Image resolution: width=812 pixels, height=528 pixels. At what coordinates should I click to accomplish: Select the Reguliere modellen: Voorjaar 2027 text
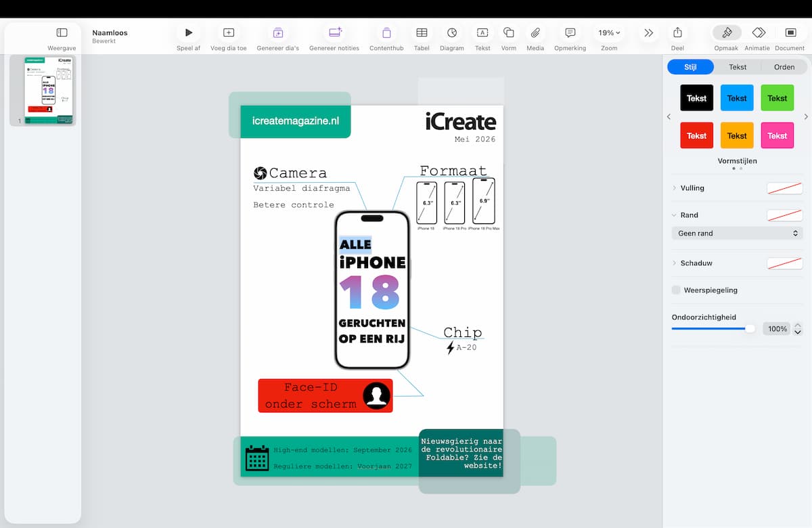(342, 466)
